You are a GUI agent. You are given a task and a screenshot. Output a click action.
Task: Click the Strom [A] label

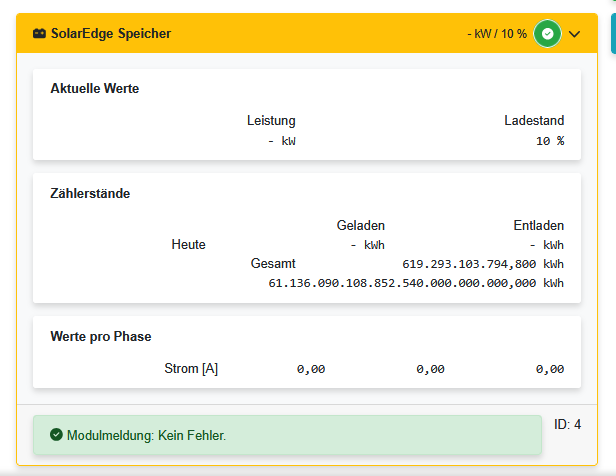(191, 368)
